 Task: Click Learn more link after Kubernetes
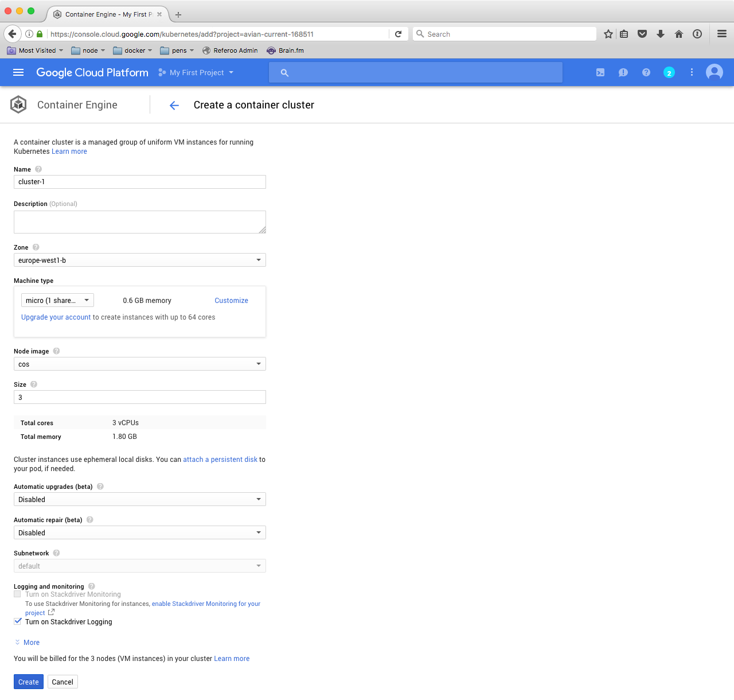69,151
